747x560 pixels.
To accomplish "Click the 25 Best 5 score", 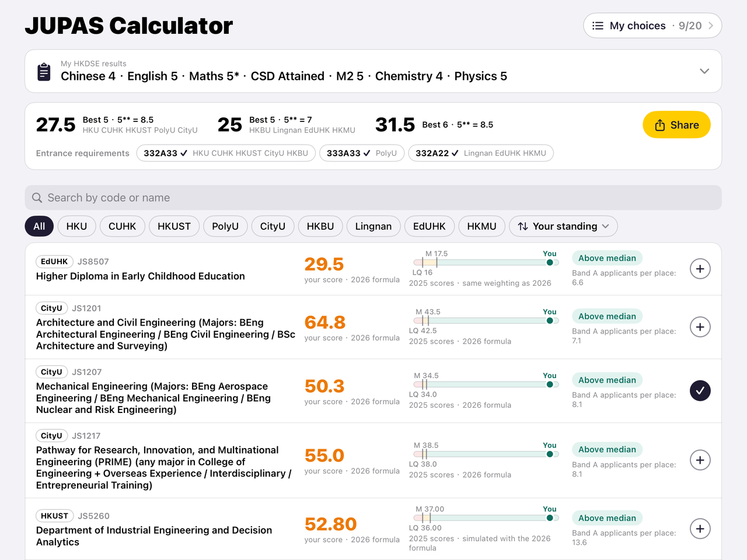I will click(x=230, y=125).
